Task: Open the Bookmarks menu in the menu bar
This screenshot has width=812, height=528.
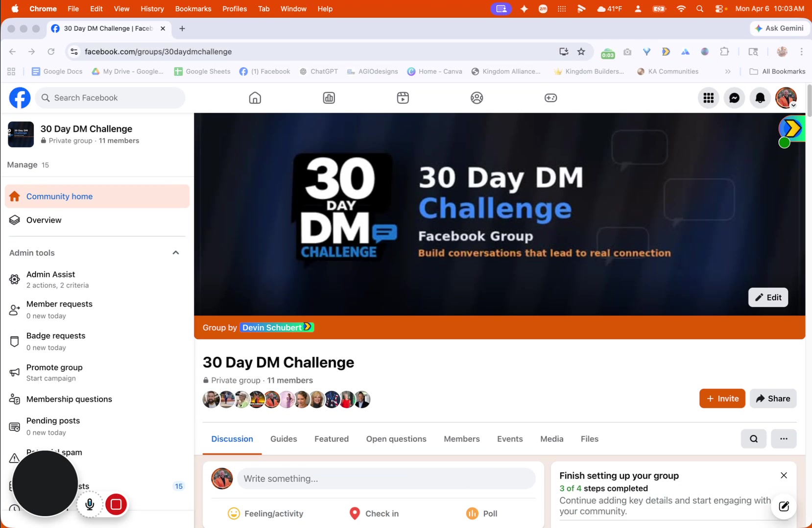Action: tap(193, 9)
